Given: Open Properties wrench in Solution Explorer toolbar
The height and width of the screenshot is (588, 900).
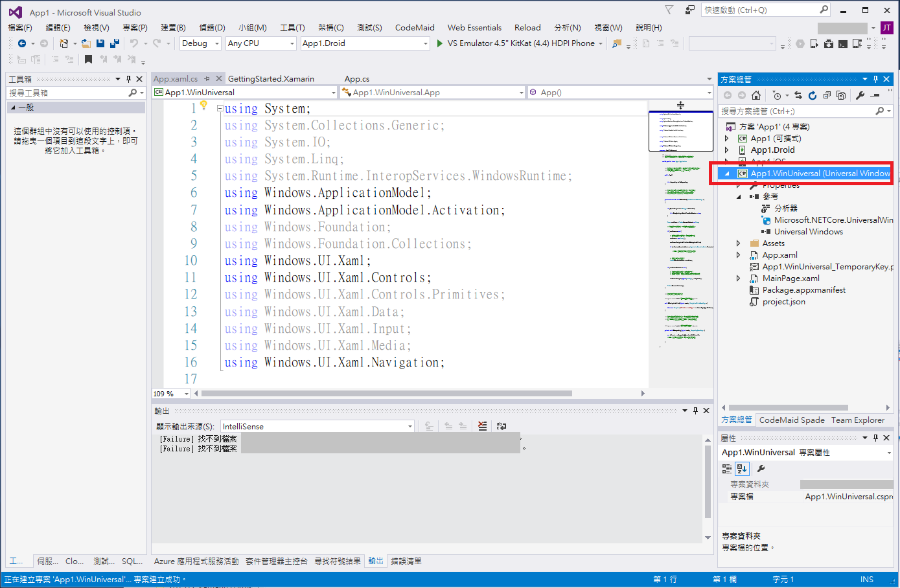Looking at the screenshot, I should tap(860, 95).
